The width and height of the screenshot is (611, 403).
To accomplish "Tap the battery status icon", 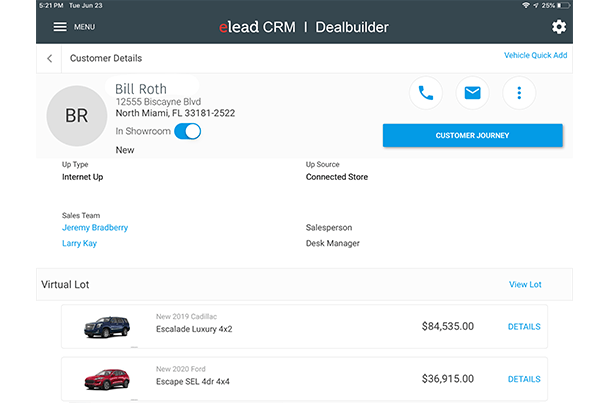I will click(564, 6).
